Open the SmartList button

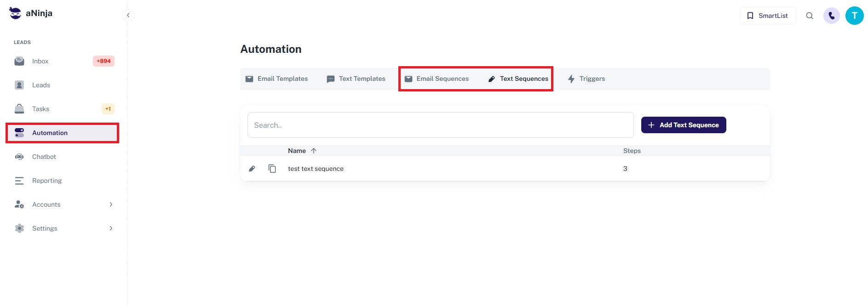click(767, 16)
